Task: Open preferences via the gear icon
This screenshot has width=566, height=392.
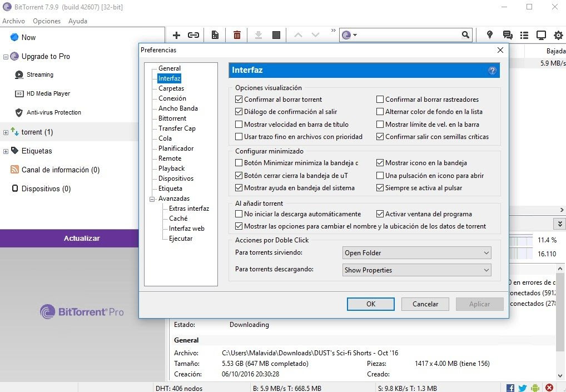Action: [558, 35]
